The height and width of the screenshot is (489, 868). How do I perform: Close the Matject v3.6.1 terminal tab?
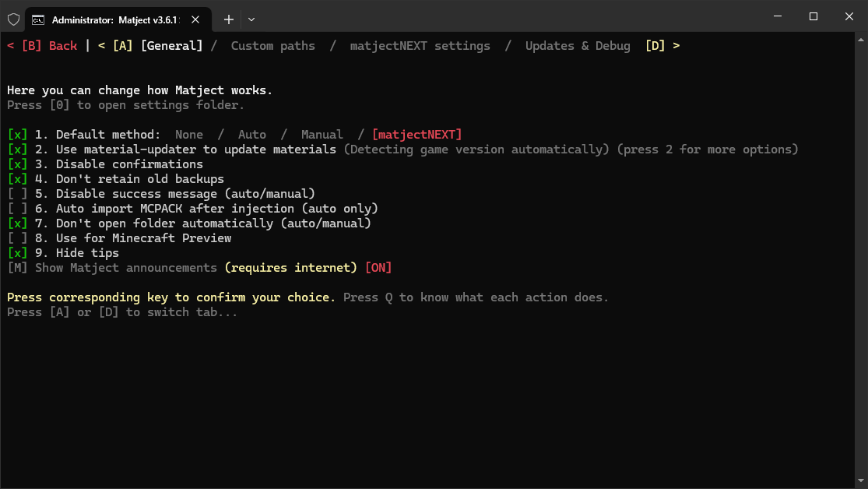coord(195,19)
